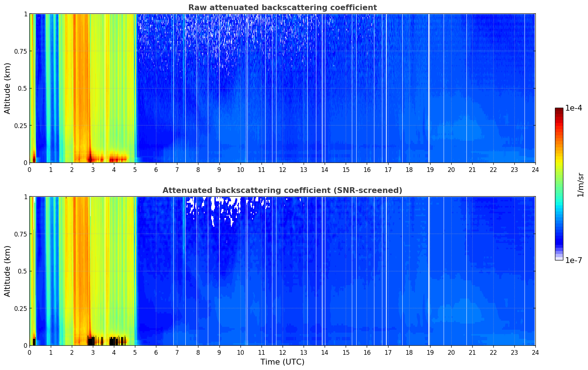This screenshot has height=370, width=588.
Task: Click the "Attenuated backscattering coefficient (SNR-screened)" title
Action: 282,190
